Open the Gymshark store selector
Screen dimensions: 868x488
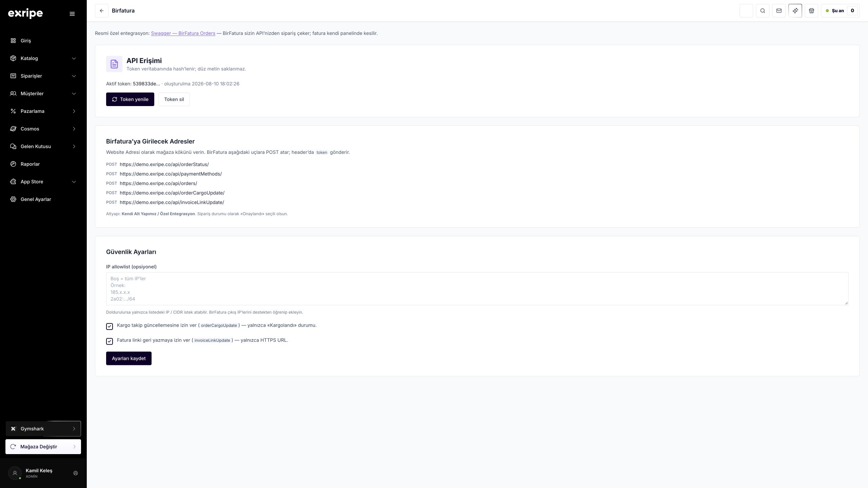[x=43, y=429]
